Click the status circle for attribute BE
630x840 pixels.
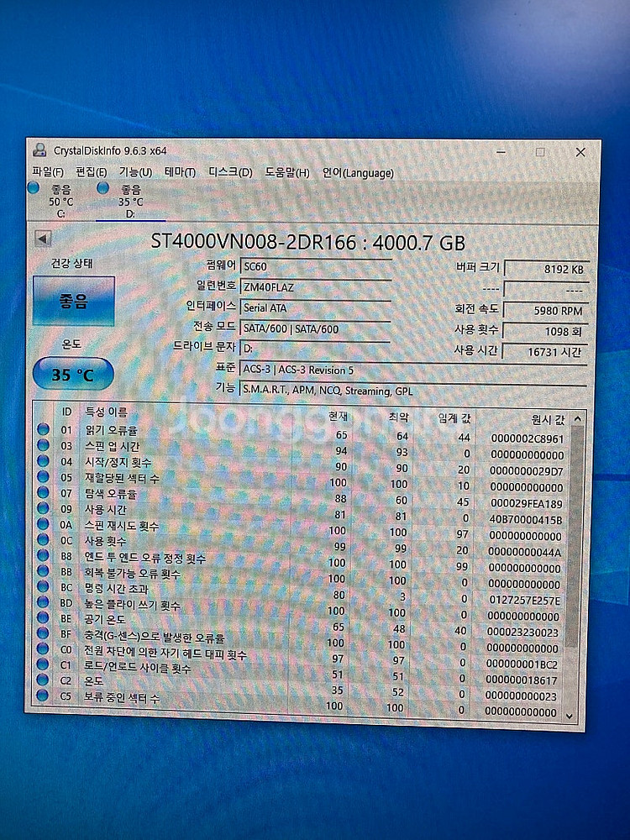pos(44,617)
